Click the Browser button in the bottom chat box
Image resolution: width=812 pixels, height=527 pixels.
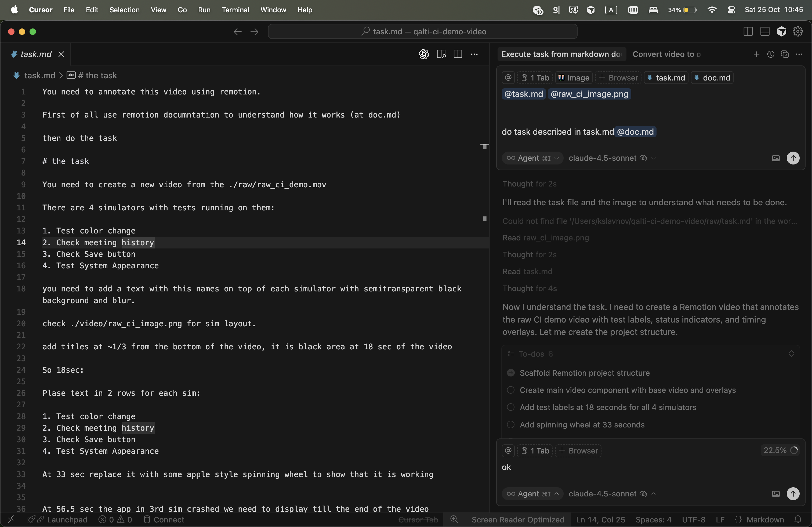[579, 451]
